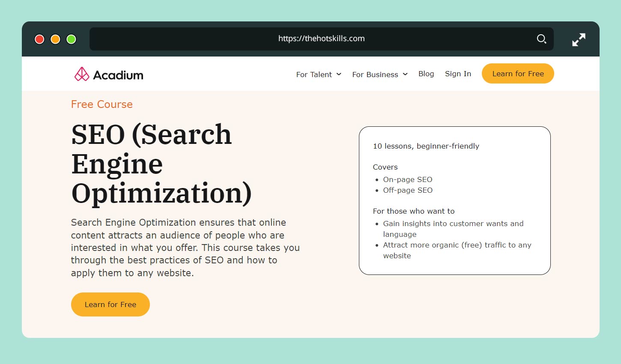Click the Off-page SEO list item
The width and height of the screenshot is (621, 364).
(408, 190)
